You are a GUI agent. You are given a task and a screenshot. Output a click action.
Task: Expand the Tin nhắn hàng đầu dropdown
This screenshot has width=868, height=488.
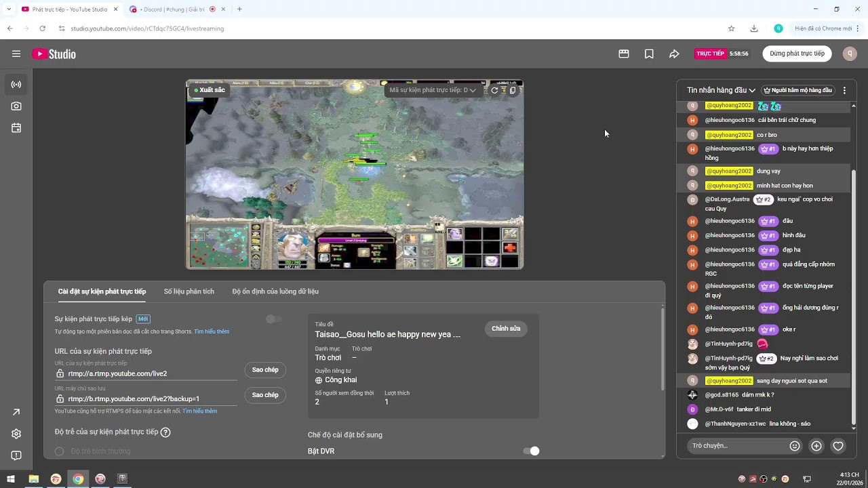(x=721, y=90)
